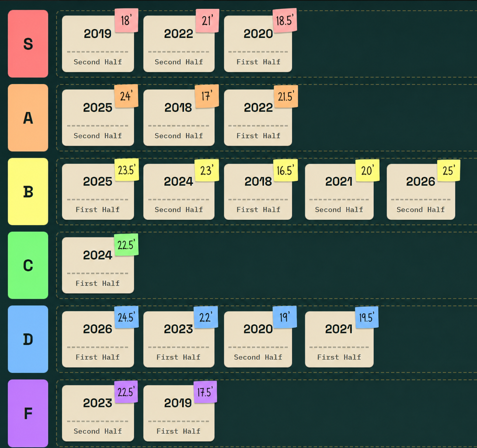This screenshot has height=448, width=477.
Task: Click the green 22.5' sticky note
Action: pos(126,245)
